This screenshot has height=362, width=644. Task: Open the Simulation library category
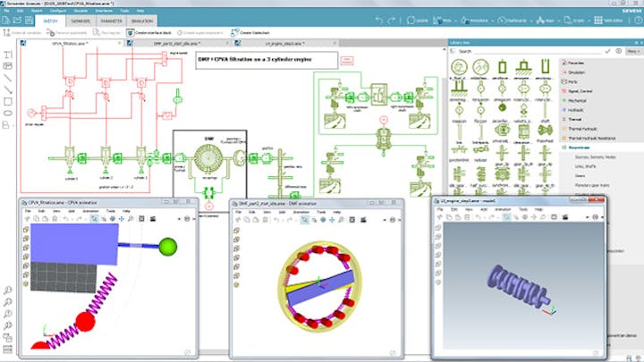(x=576, y=72)
